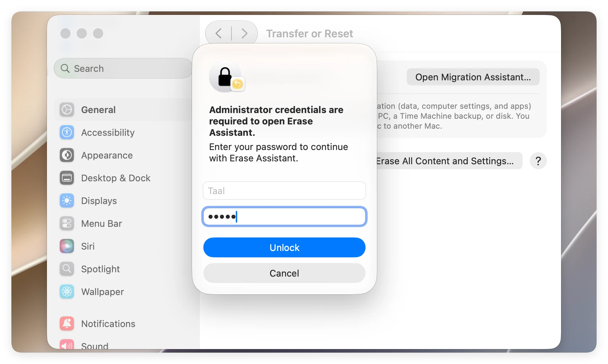This screenshot has height=364, width=608.
Task: Click the Spotlight magnifier icon
Action: (67, 269)
